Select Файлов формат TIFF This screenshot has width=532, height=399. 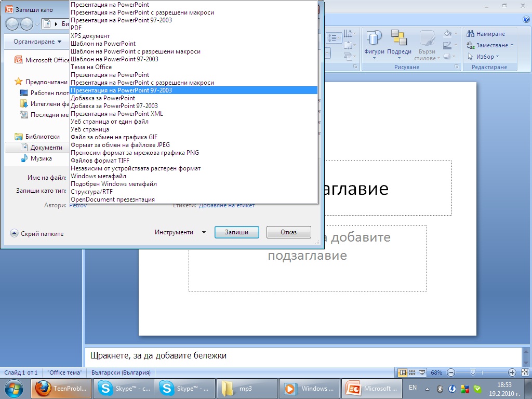tap(193, 161)
